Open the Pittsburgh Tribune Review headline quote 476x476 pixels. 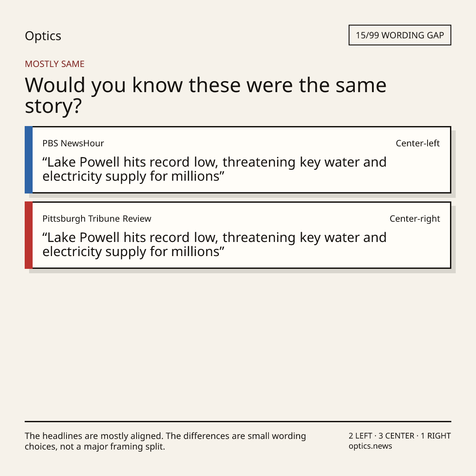[214, 244]
